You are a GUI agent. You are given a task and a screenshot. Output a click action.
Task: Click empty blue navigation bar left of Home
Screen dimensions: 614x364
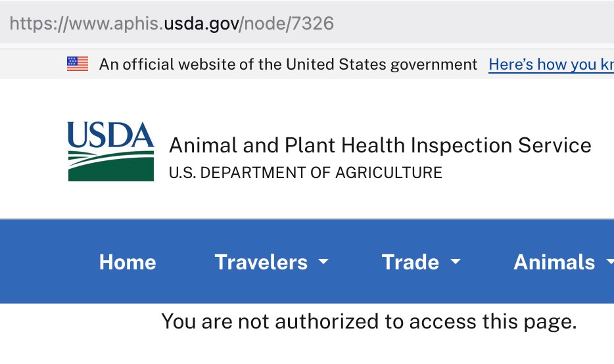(x=47, y=262)
